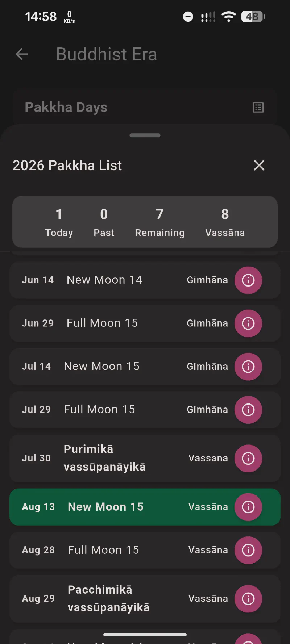The image size is (290, 644).
Task: Select the Today count
Action: click(59, 222)
